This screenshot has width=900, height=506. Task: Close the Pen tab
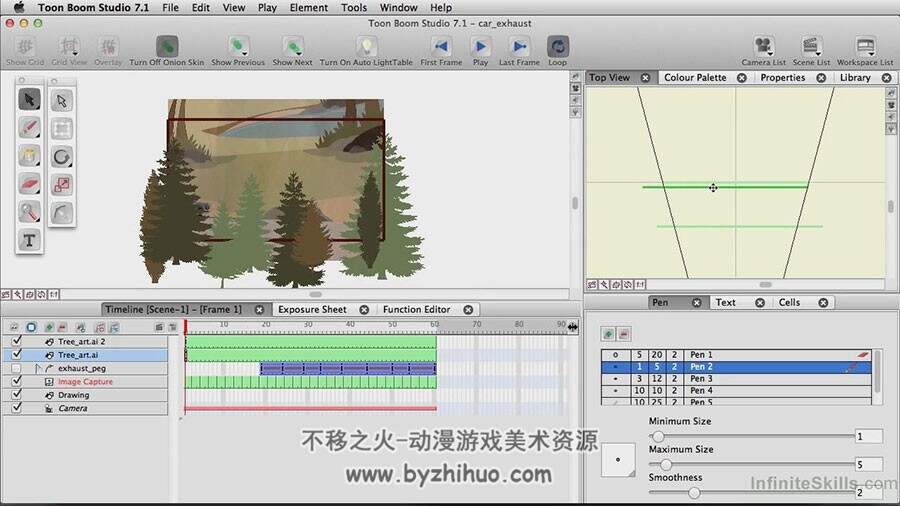pos(696,302)
